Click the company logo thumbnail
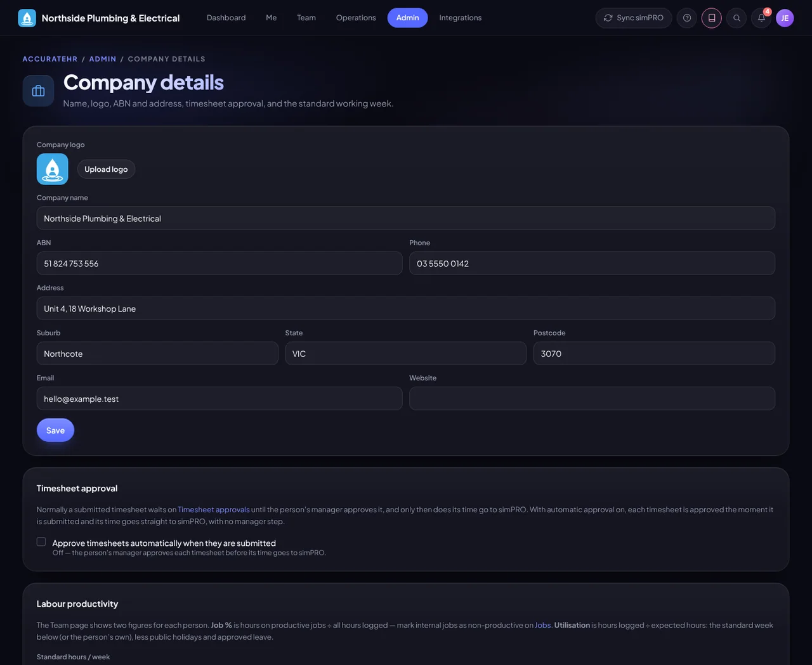812x665 pixels. coord(52,169)
